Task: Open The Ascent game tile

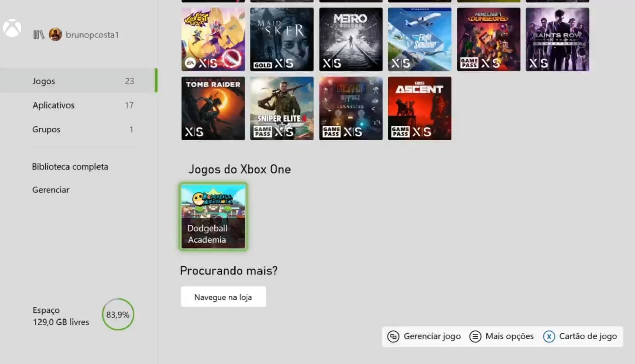Action: (x=420, y=108)
